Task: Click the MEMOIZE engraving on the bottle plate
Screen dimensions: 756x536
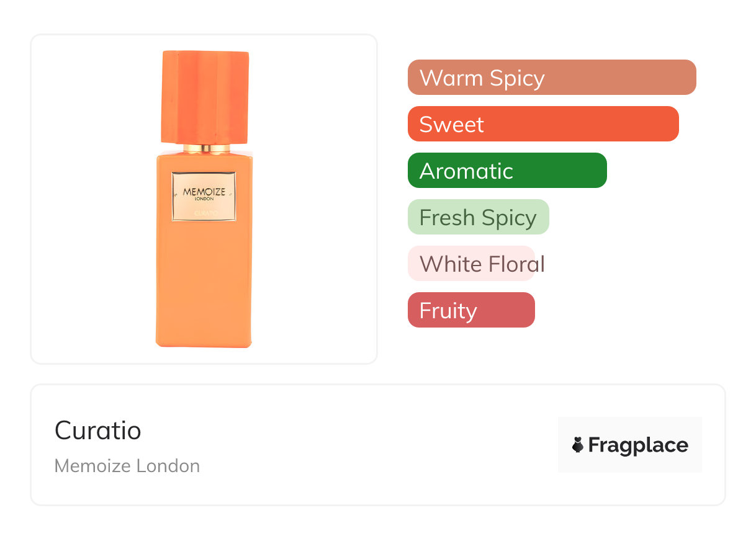Action: pos(204,192)
